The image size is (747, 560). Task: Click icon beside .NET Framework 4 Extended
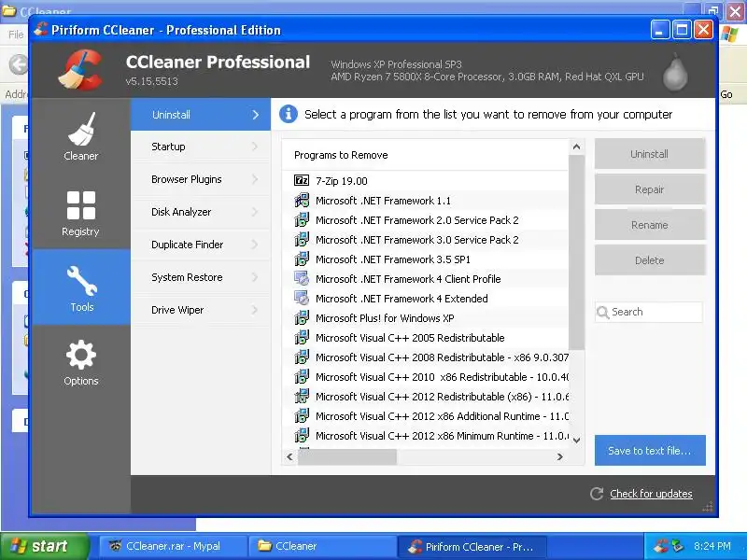pos(302,298)
